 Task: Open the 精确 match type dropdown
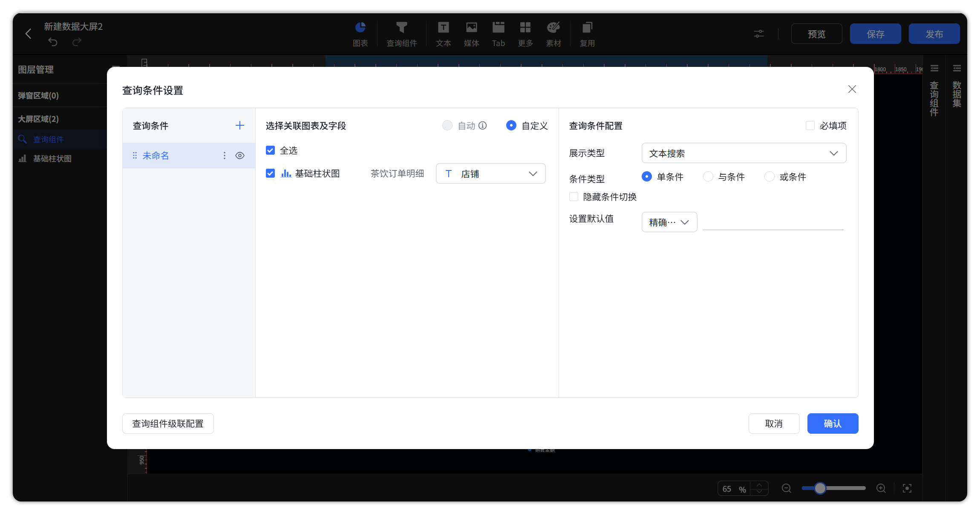[x=669, y=222]
